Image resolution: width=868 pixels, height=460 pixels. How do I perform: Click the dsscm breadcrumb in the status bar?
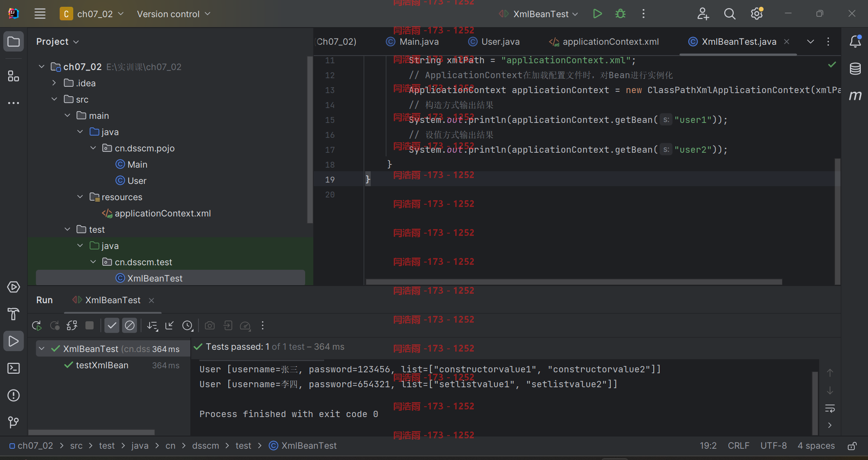205,446
